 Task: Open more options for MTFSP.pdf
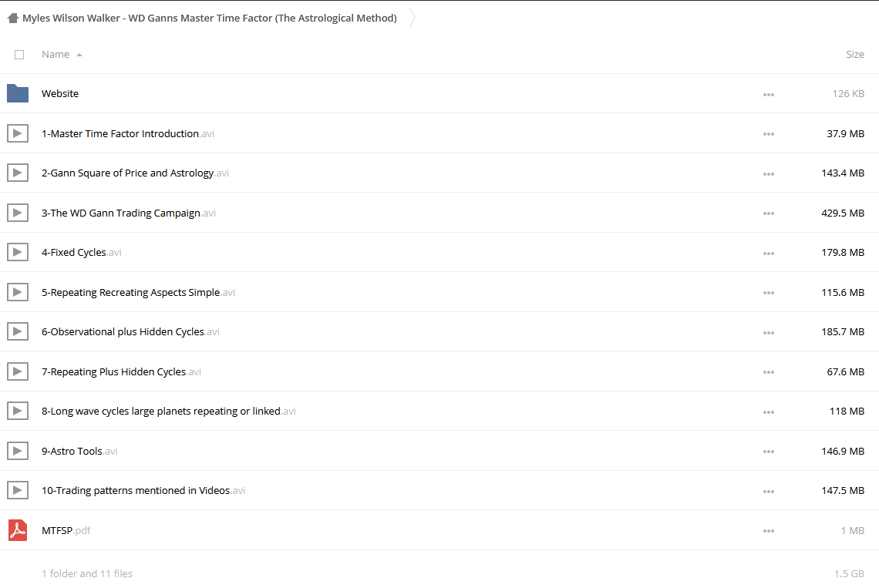(769, 531)
